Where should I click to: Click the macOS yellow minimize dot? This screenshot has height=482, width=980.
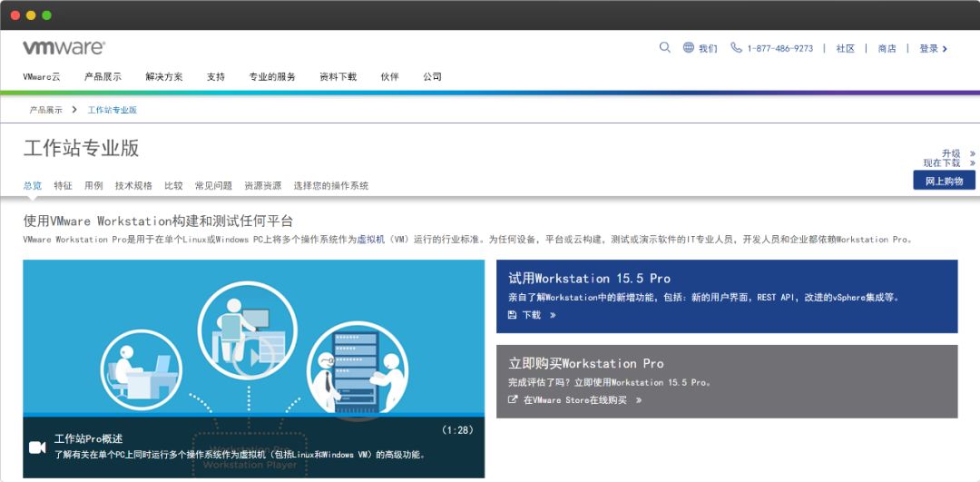(31, 15)
